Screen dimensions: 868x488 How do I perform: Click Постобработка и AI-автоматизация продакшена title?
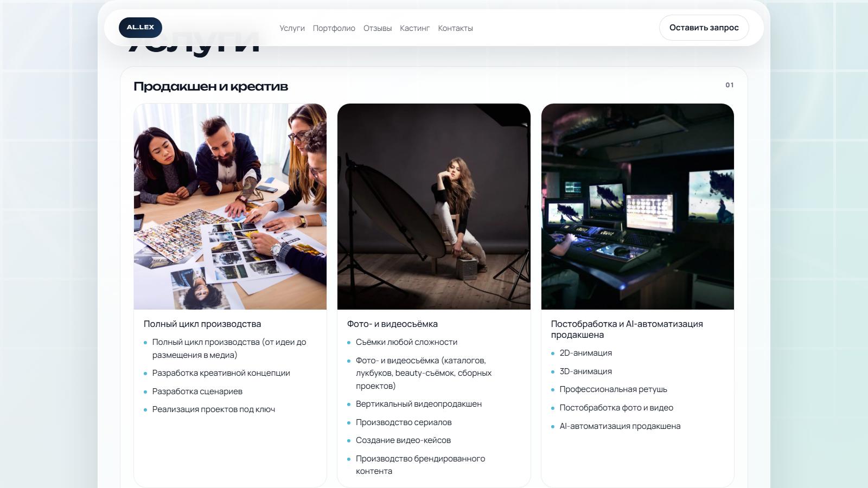(627, 329)
